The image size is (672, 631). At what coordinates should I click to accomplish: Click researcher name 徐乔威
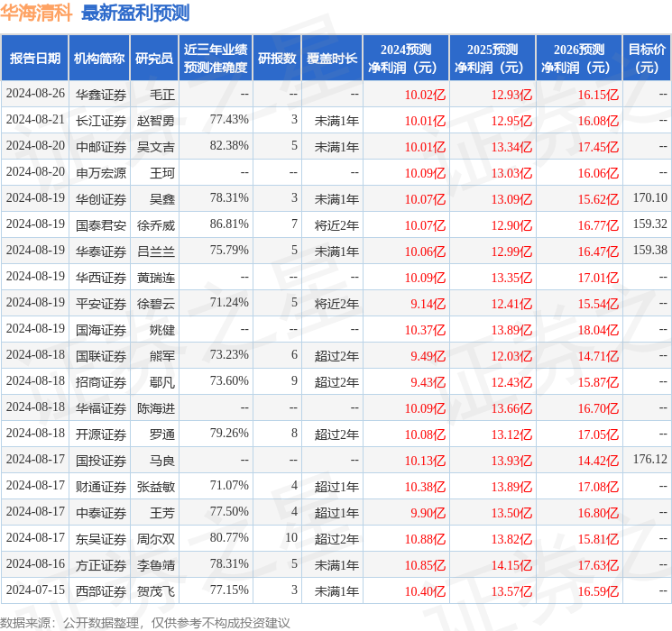[x=155, y=225]
